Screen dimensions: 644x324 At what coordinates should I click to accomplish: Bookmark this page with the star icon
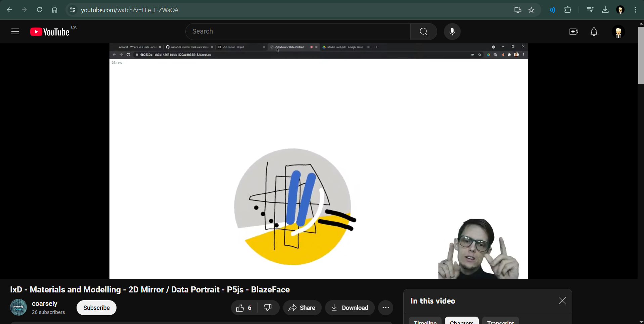532,10
